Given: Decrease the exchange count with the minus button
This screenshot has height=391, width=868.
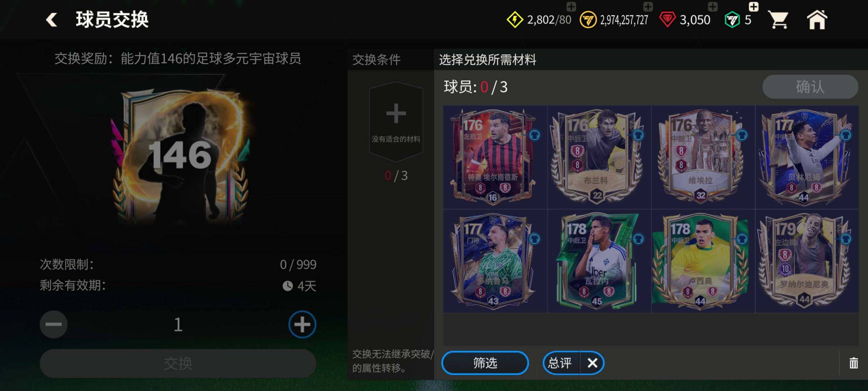Looking at the screenshot, I should click(x=54, y=324).
